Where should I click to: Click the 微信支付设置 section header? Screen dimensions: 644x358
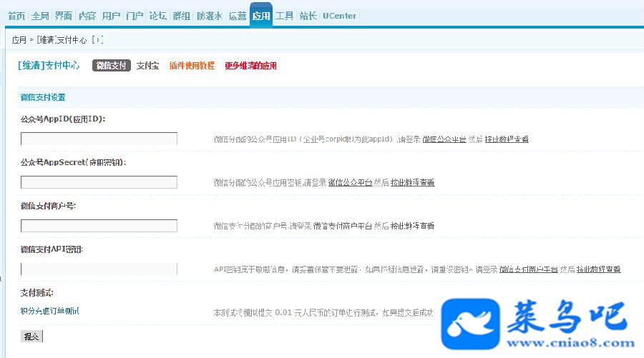pos(43,97)
